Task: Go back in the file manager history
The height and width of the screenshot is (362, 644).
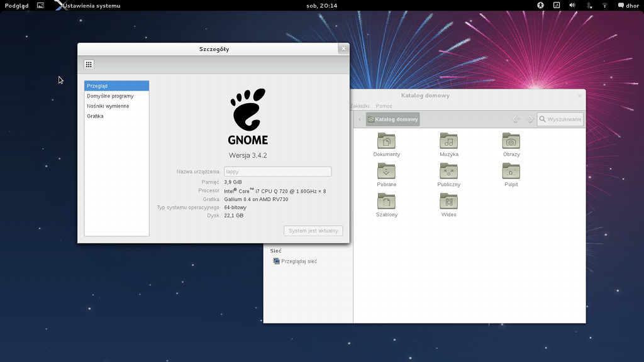Action: [x=516, y=119]
